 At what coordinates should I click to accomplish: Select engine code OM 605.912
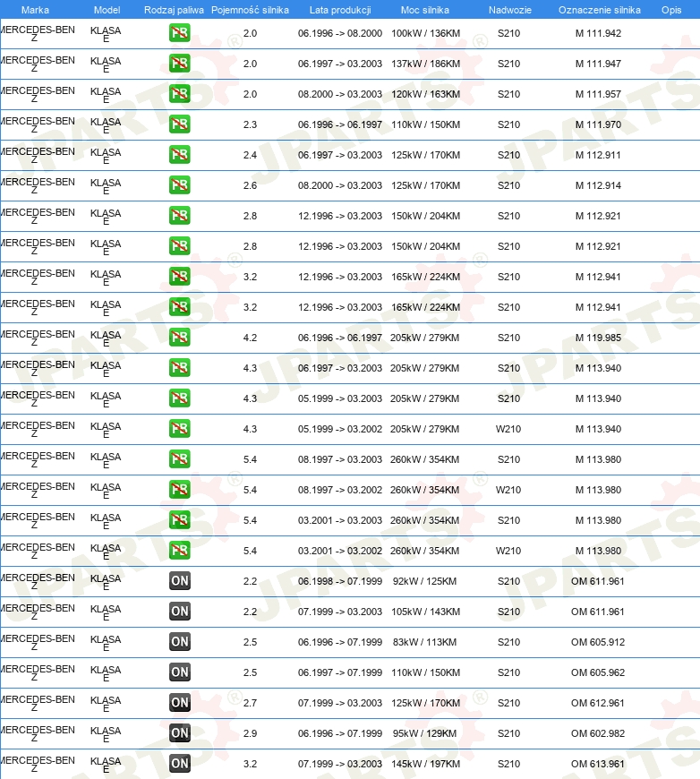click(x=598, y=642)
